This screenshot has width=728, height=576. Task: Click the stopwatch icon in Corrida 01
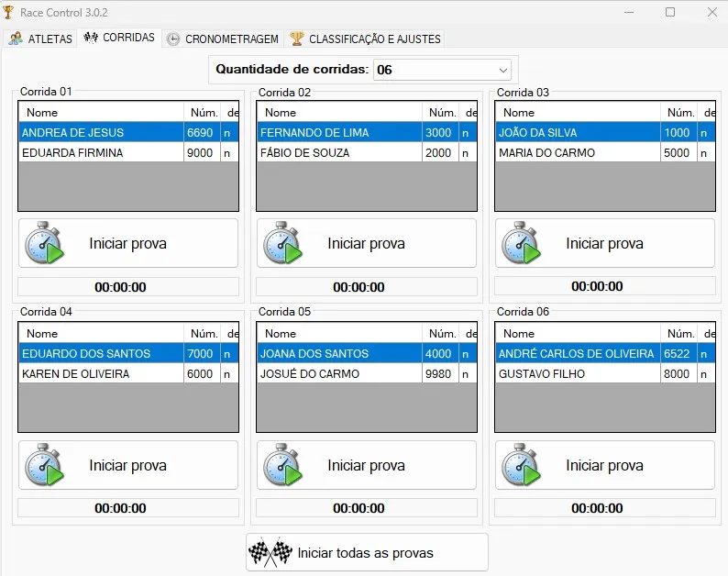pyautogui.click(x=44, y=243)
